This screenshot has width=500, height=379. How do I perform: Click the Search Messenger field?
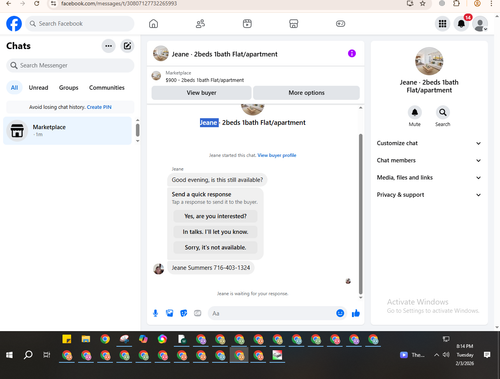70,65
